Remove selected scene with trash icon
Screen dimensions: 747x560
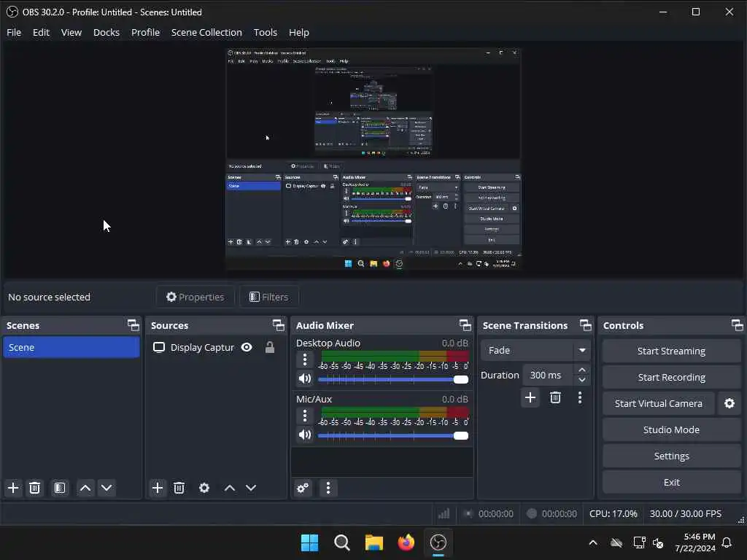tap(35, 488)
